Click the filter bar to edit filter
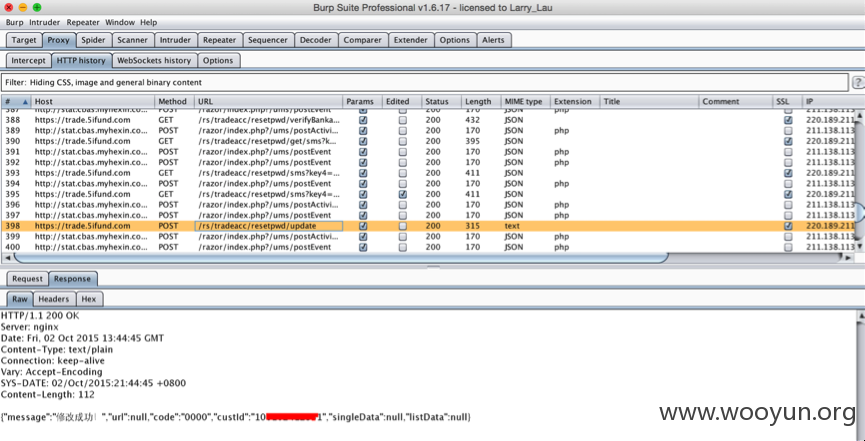 424,82
